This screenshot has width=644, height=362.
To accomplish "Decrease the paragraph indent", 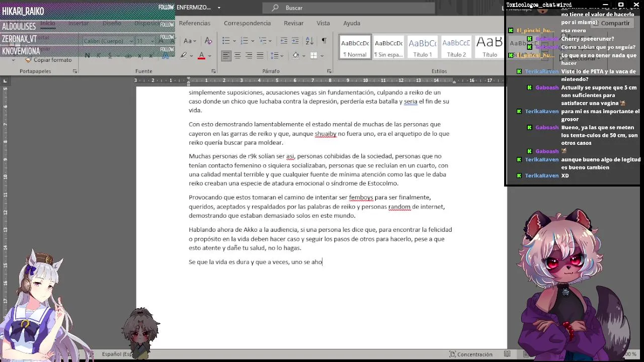I will coord(284,41).
